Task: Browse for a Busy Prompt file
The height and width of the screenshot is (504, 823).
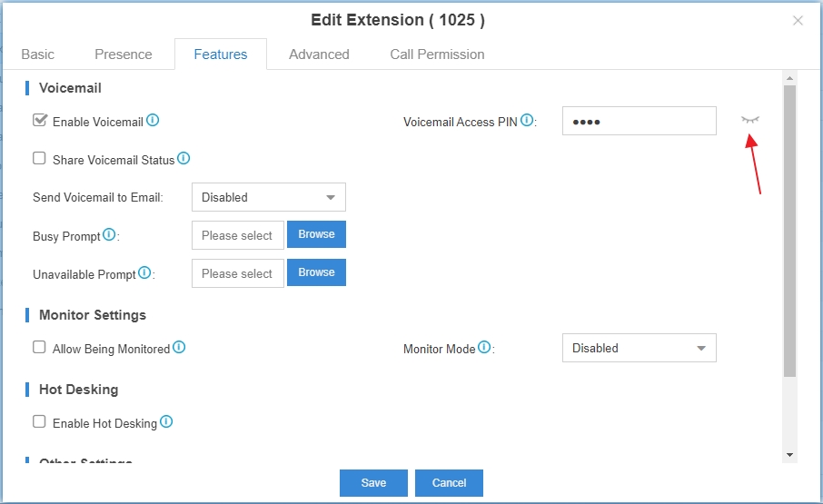Action: pos(316,234)
